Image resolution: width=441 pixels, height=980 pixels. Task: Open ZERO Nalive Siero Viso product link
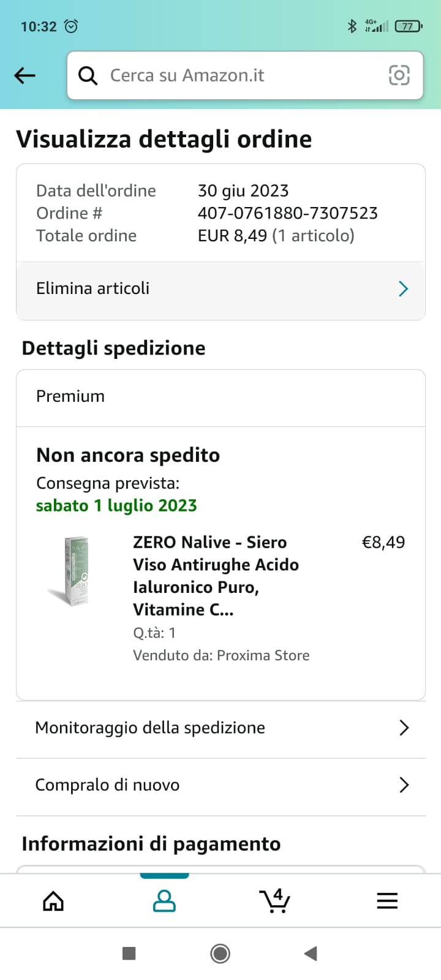click(x=216, y=575)
